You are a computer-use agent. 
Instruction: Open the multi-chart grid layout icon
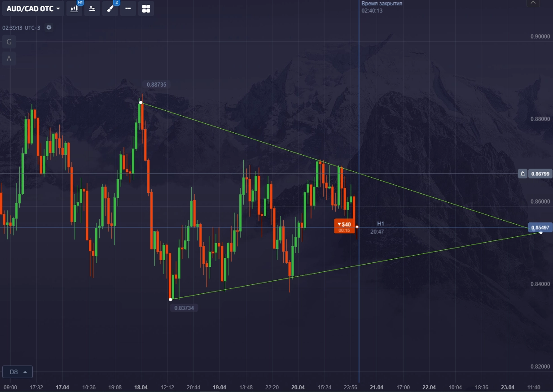tap(146, 9)
